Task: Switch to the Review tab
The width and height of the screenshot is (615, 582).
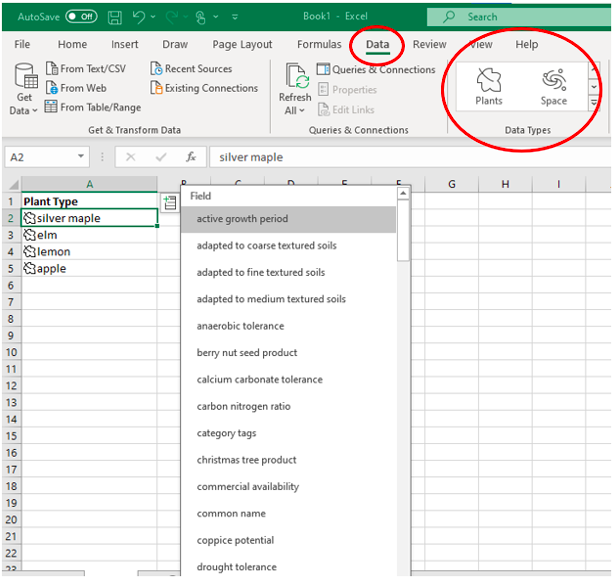Action: tap(429, 44)
